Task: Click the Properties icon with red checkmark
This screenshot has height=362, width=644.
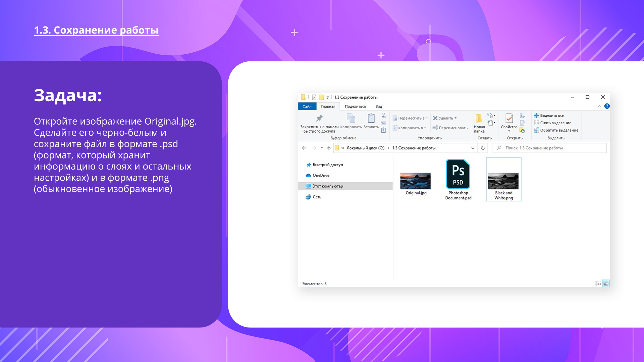Action: [509, 118]
